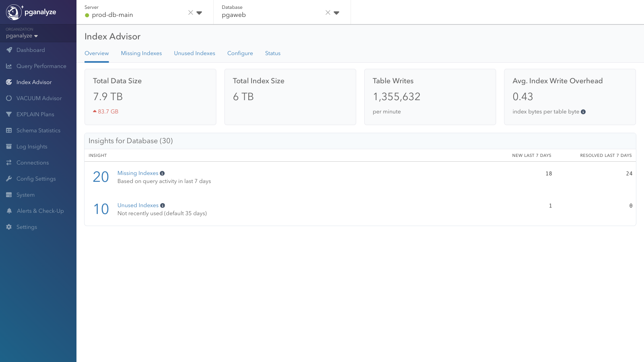Click the 6 TB Total Index Size value
The width and height of the screenshot is (644, 362).
pos(243,97)
